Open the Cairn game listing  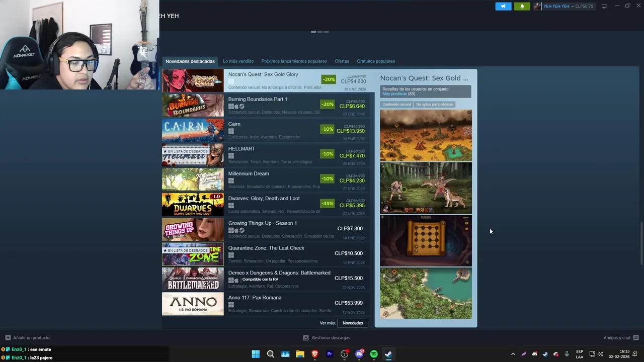[x=266, y=130]
